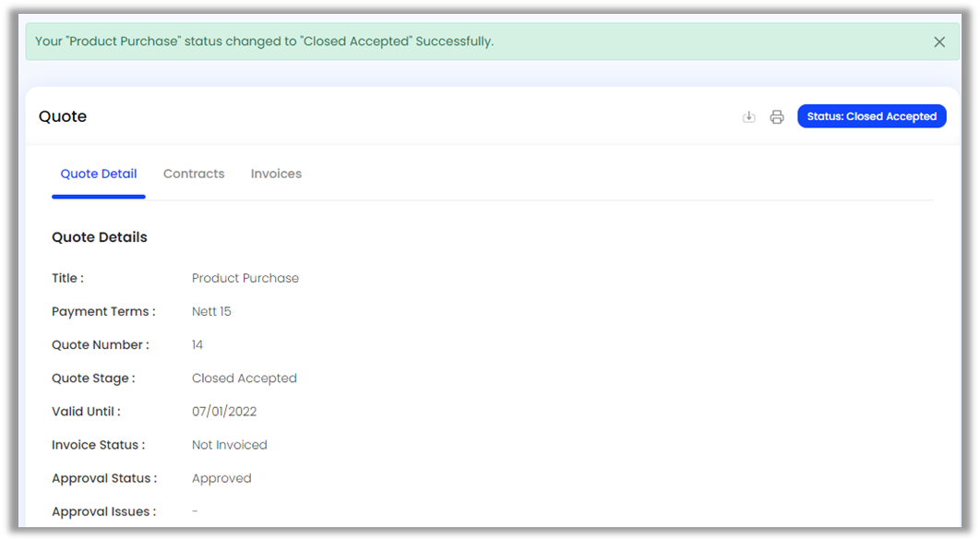The image size is (980, 541).
Task: Click the Approval Issues field label
Action: coord(103,511)
